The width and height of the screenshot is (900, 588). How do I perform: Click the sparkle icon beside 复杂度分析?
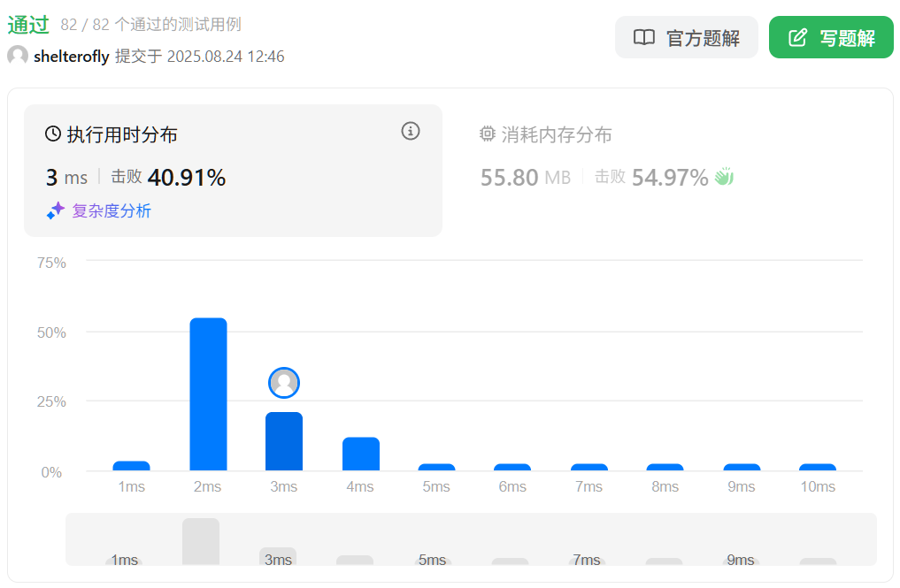point(56,210)
